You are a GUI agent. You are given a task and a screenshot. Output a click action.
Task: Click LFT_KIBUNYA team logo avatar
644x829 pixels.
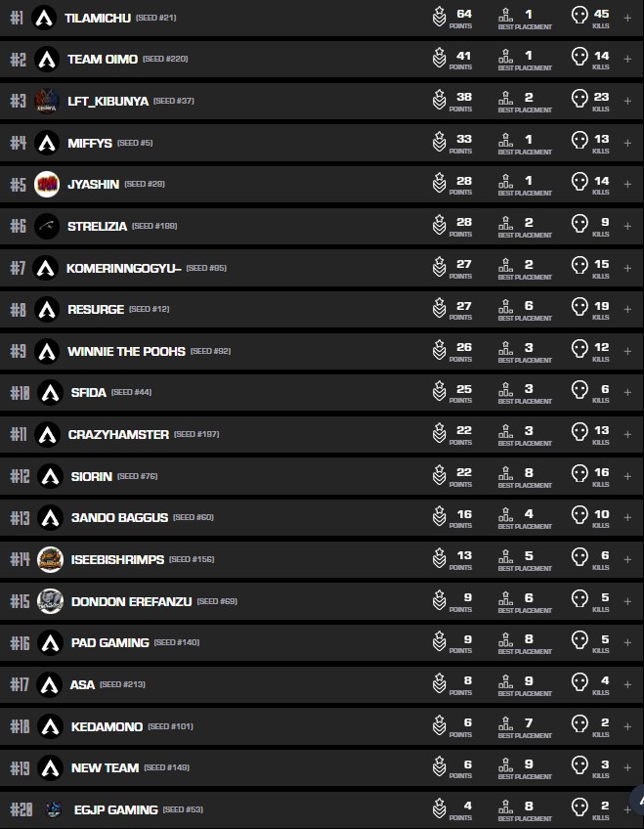46,101
